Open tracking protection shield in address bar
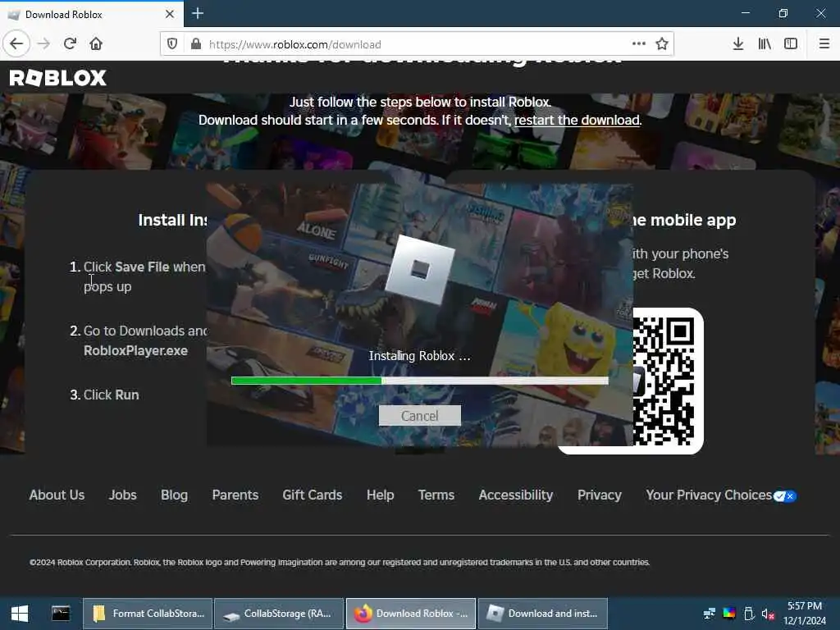Screen dimensions: 840x630 tap(172, 44)
